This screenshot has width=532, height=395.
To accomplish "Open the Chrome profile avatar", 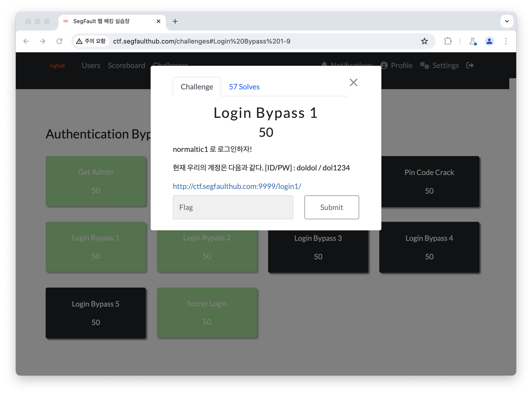I will tap(489, 41).
